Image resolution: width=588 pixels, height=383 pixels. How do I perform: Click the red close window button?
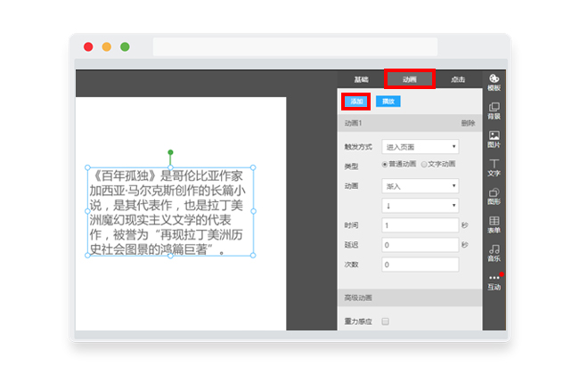click(88, 47)
